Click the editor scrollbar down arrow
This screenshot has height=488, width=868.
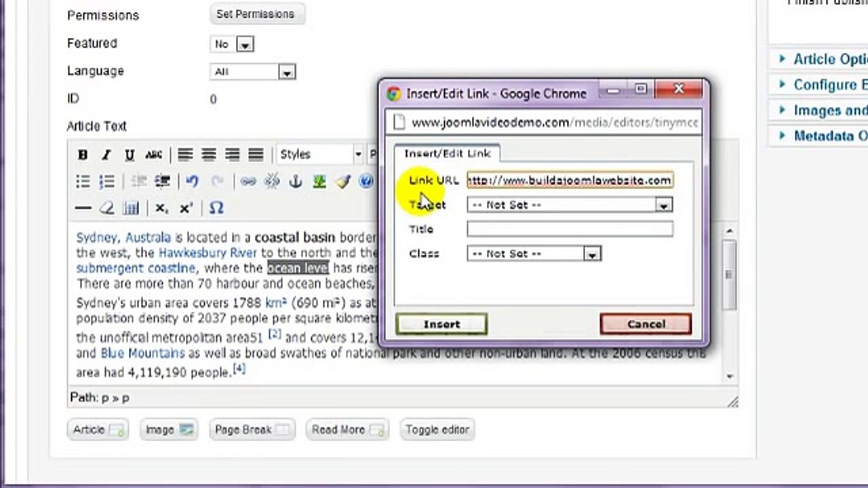point(730,376)
